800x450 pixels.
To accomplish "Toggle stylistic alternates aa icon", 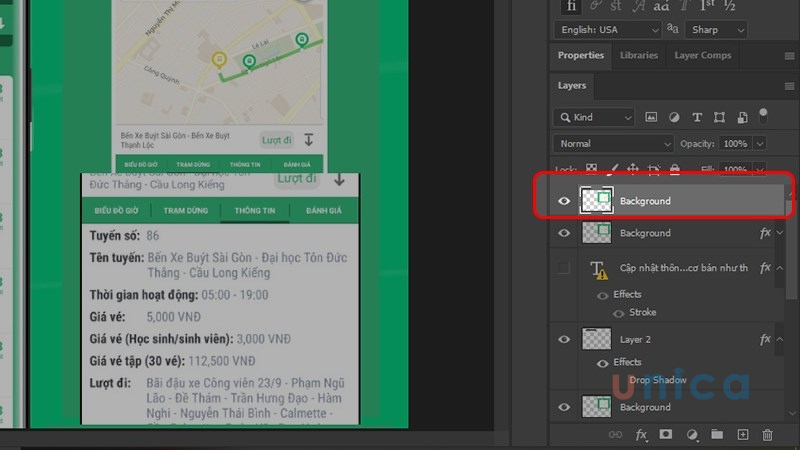I will (661, 6).
